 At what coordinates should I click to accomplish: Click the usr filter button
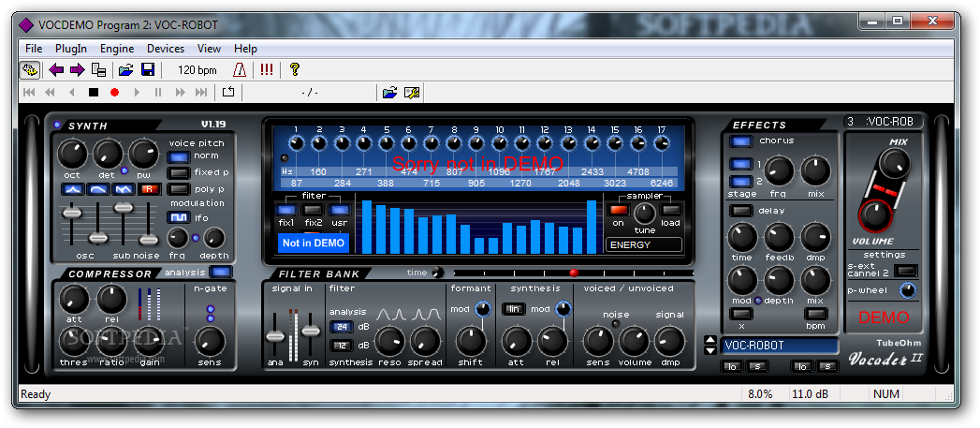tap(340, 210)
